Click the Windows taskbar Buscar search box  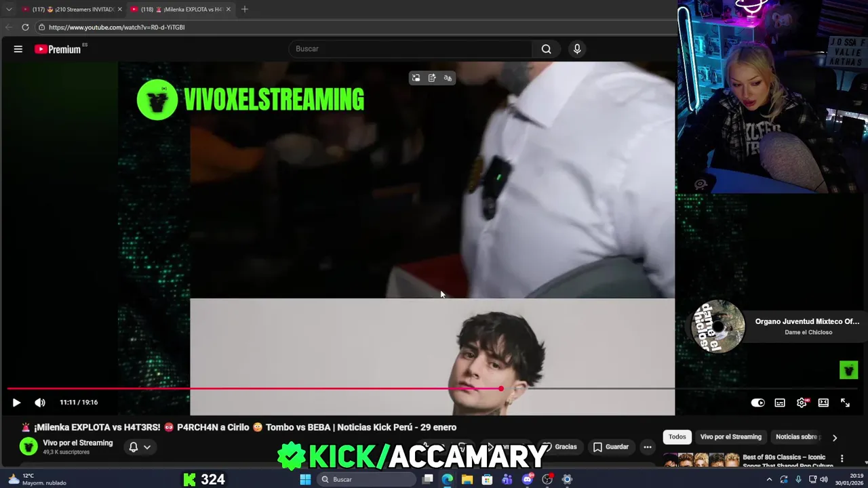pos(366,479)
